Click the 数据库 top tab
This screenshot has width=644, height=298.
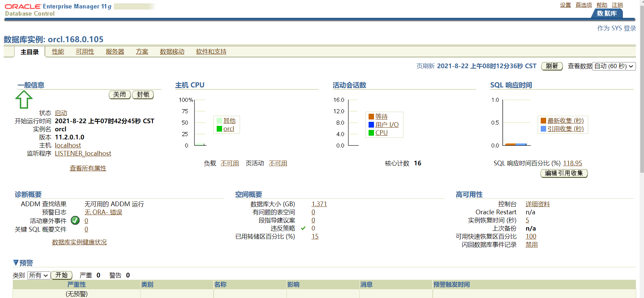coord(607,13)
